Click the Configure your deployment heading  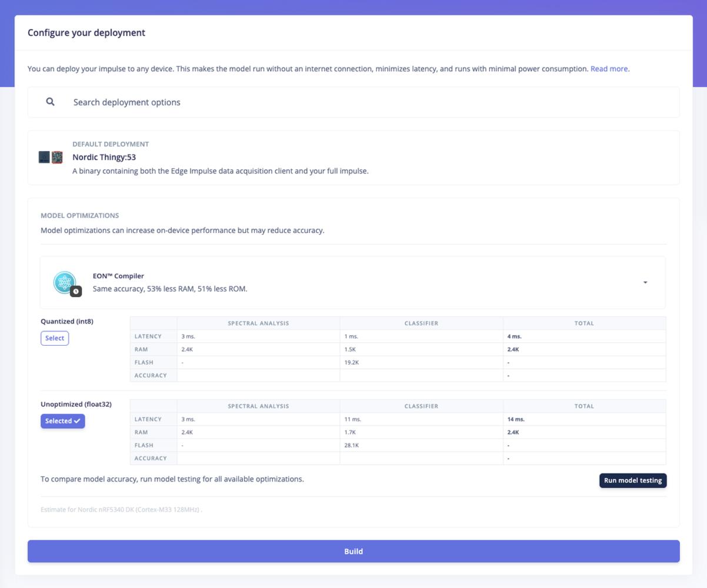(86, 33)
